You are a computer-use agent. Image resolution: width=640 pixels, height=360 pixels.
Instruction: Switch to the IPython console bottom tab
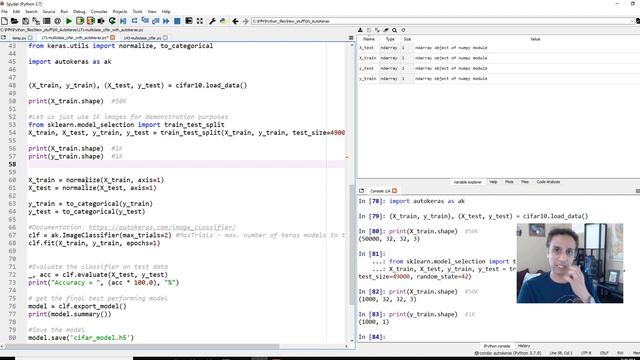(496, 346)
